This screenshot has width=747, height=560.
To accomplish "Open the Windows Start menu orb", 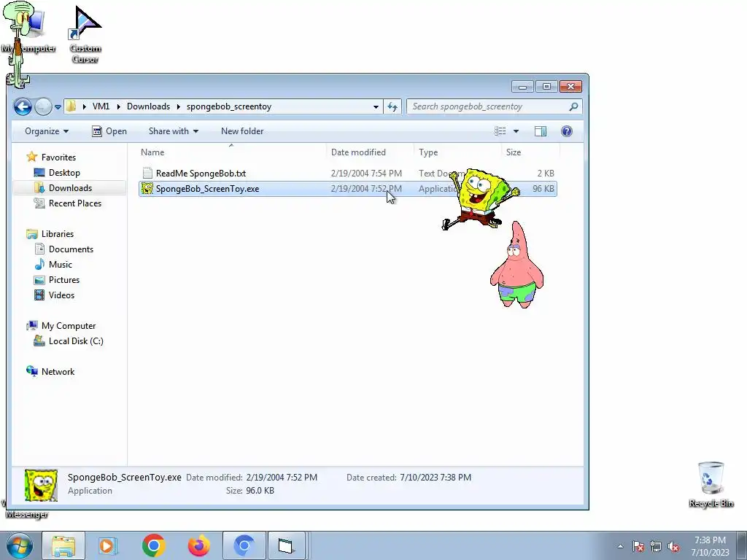I will [x=19, y=545].
